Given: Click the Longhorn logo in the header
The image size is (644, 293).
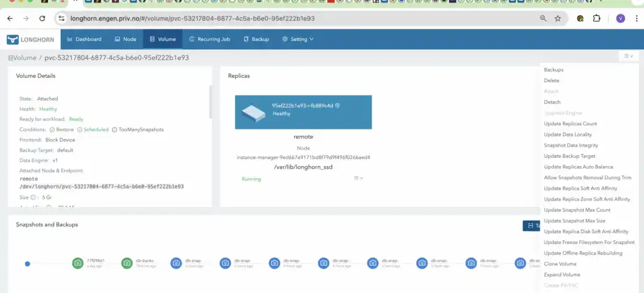Looking at the screenshot, I should click(x=30, y=40).
